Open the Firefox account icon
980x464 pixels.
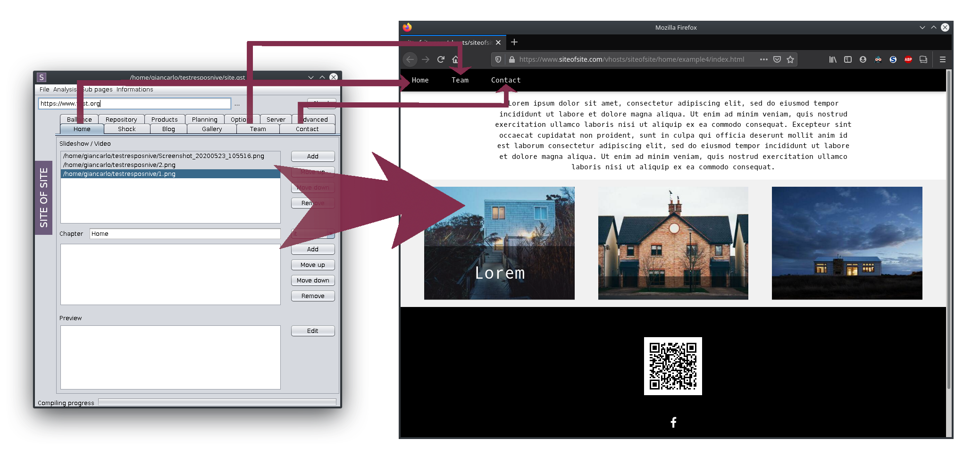863,59
